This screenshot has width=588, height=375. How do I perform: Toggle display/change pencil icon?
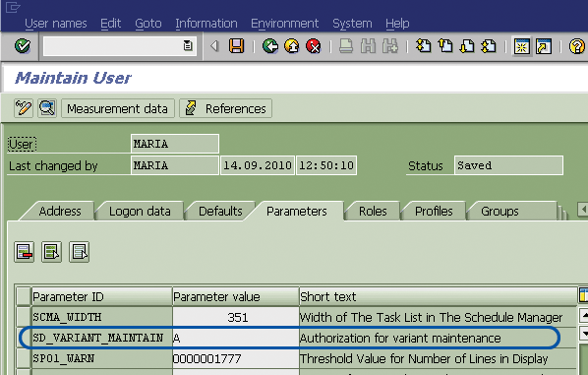tap(24, 108)
